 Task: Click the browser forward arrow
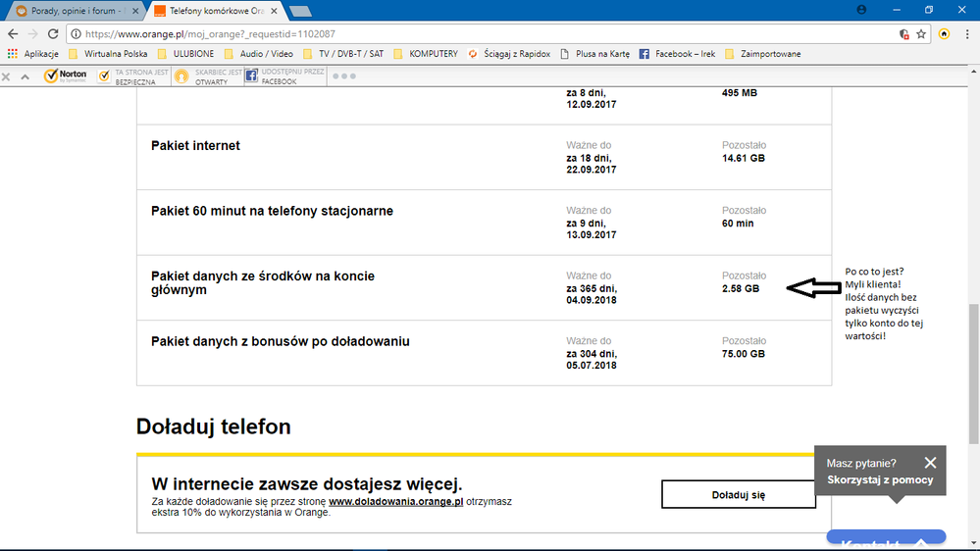click(33, 33)
